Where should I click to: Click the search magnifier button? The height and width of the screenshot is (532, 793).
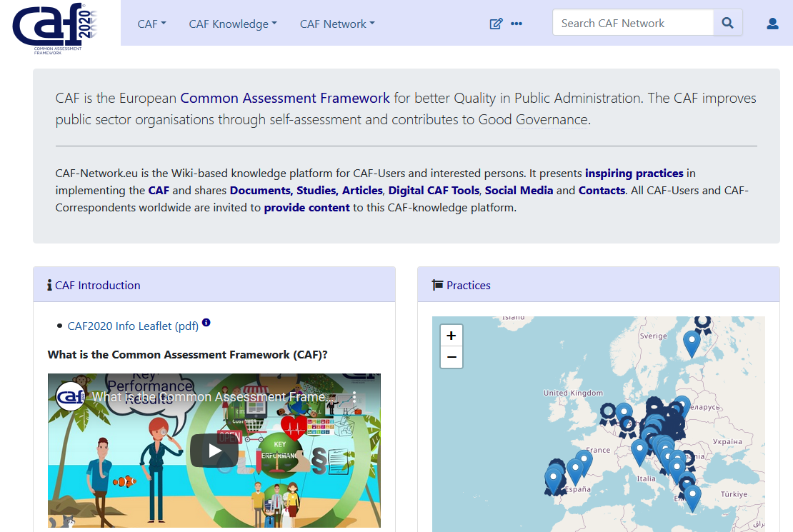(728, 23)
